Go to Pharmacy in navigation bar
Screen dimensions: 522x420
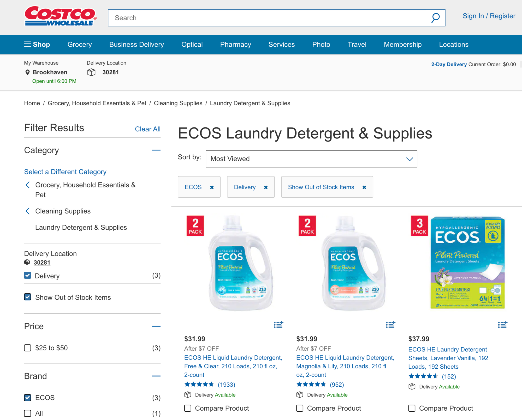[x=235, y=44]
